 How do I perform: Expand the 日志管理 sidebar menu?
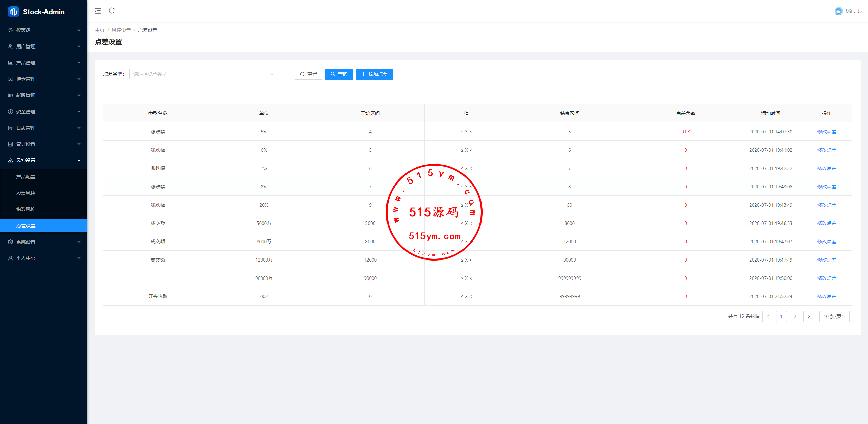[43, 128]
